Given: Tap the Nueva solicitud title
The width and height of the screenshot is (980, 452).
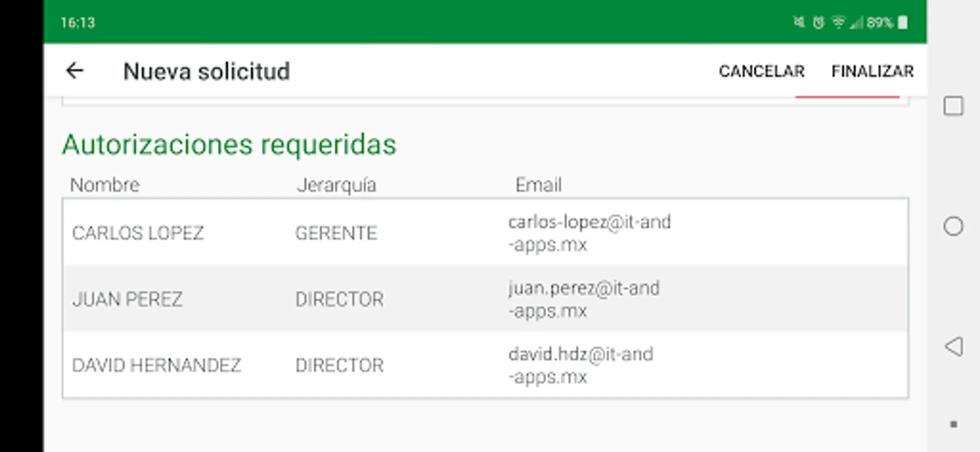Looking at the screenshot, I should (x=206, y=71).
